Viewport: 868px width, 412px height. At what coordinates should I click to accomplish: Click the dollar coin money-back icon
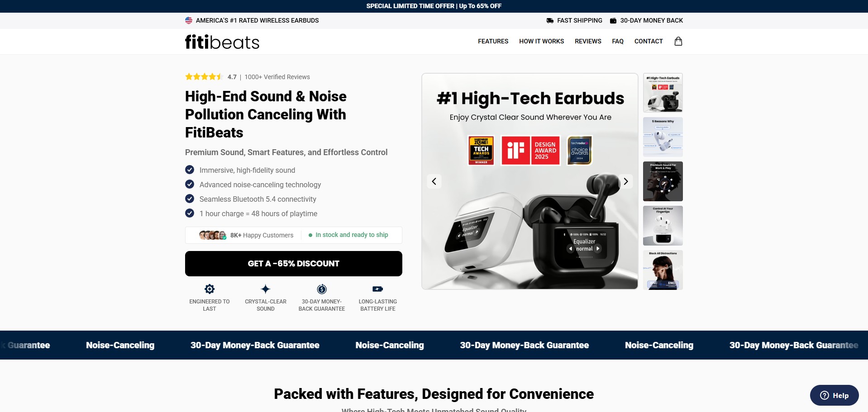click(322, 289)
